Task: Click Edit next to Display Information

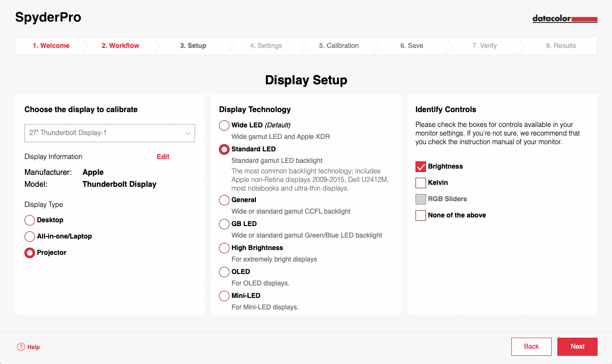Action: click(x=163, y=157)
